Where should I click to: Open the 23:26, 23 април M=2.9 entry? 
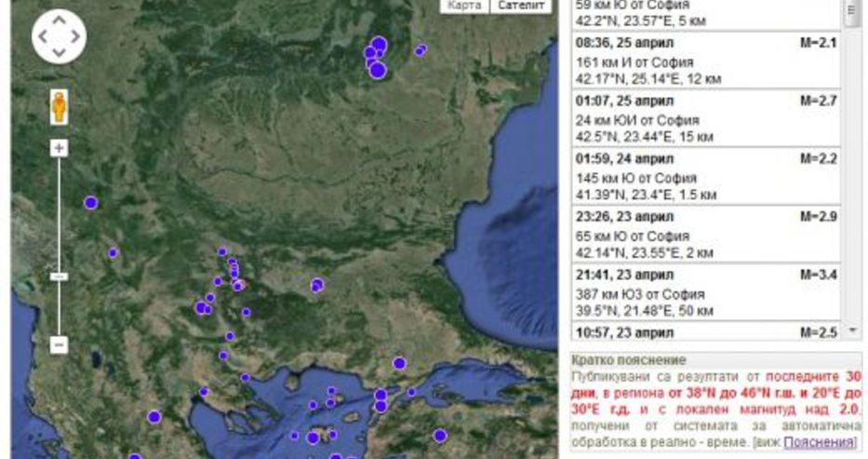(706, 234)
